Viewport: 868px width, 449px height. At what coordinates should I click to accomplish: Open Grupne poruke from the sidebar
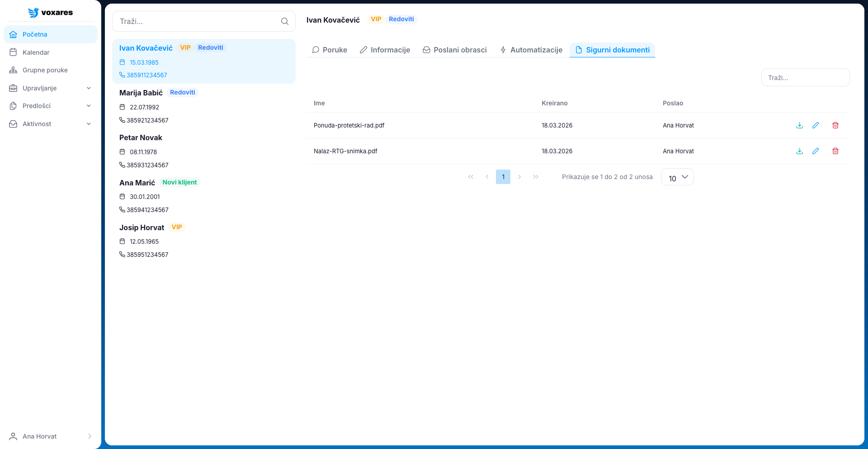point(45,70)
